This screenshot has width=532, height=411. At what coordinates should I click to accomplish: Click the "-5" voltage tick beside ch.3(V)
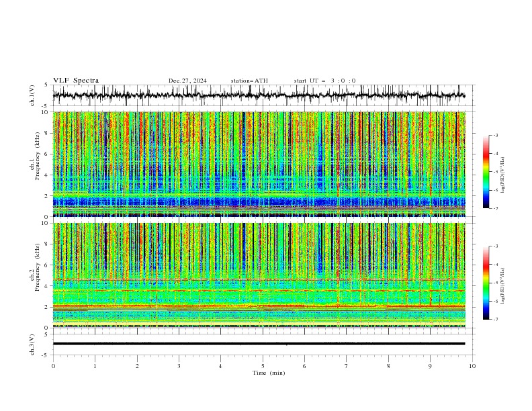pyautogui.click(x=45, y=355)
